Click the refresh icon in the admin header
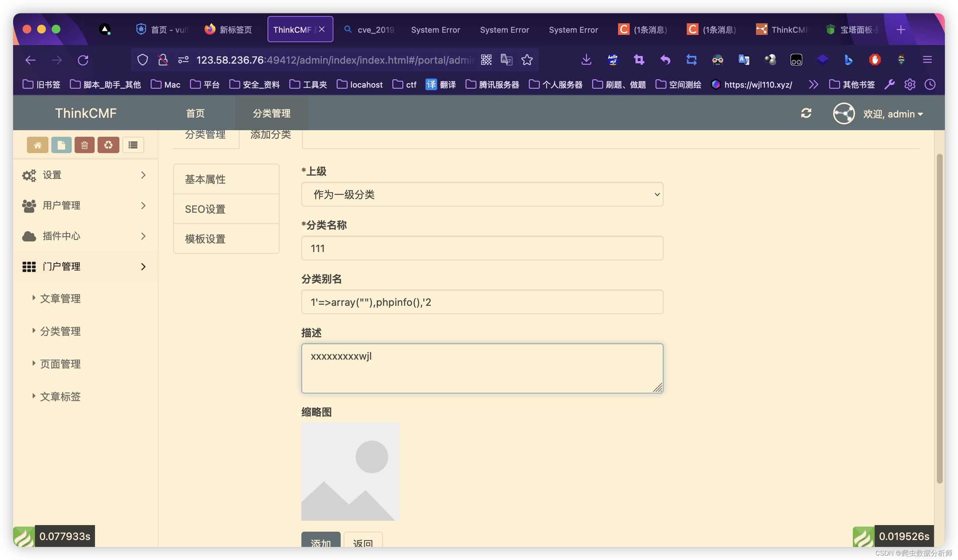This screenshot has height=560, width=958. point(807,113)
